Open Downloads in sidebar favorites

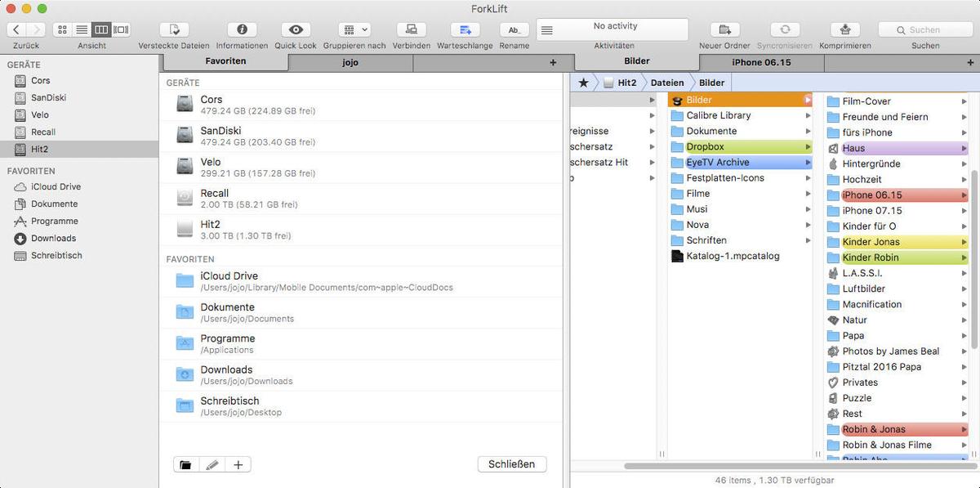pos(79,238)
